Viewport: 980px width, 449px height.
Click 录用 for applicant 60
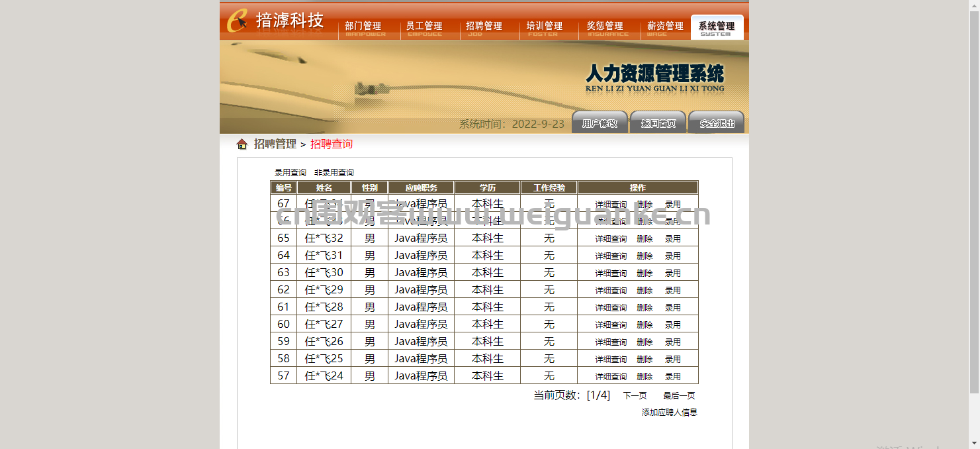[673, 325]
